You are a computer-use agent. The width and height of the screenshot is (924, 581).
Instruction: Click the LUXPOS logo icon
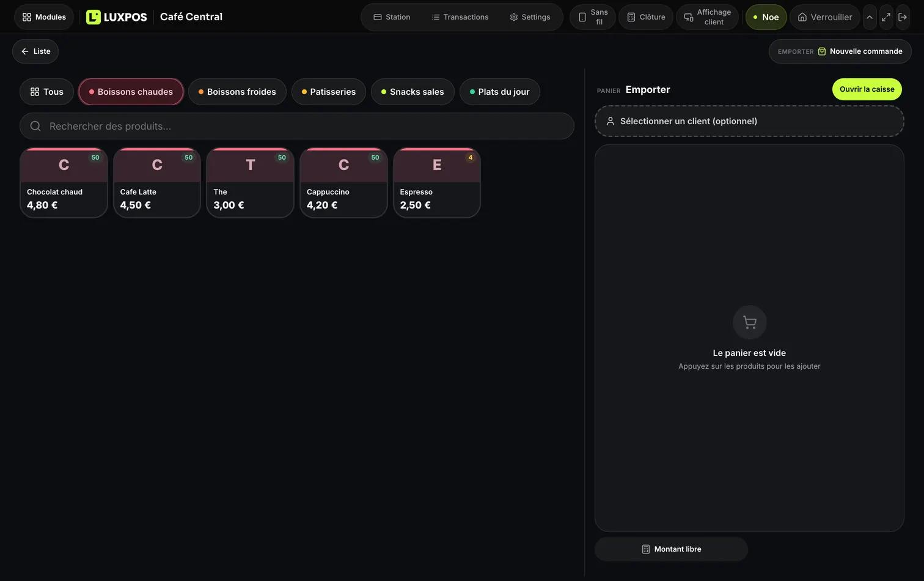coord(93,17)
